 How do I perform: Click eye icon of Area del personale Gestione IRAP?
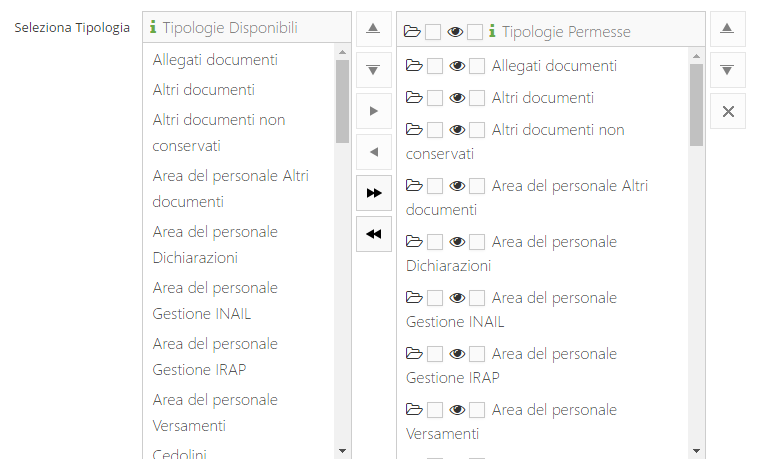pyautogui.click(x=457, y=354)
